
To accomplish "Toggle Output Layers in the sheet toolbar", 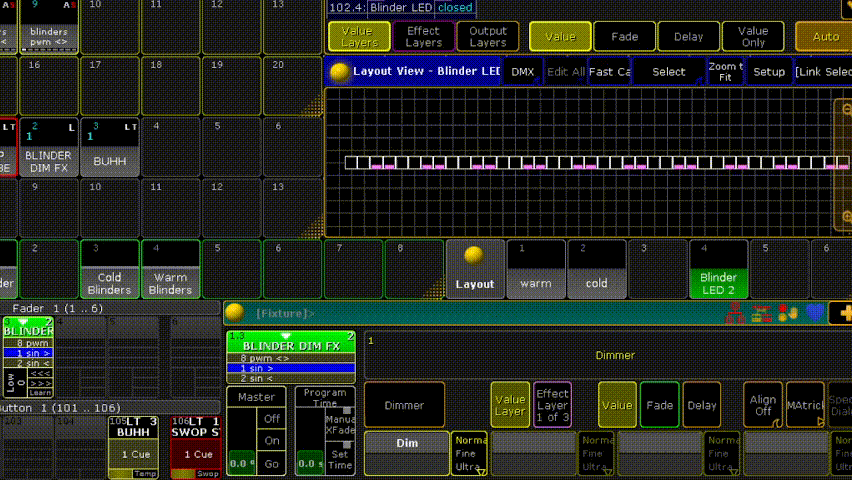I will [x=487, y=36].
